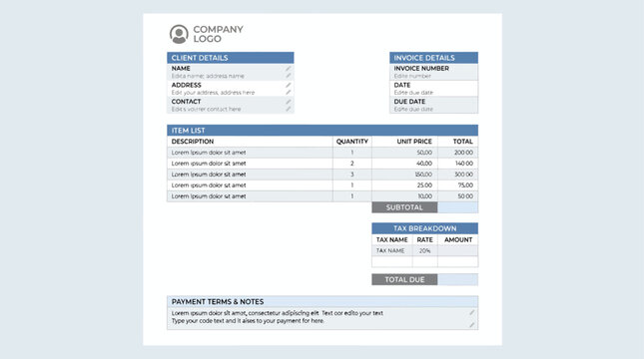Click the TOTAL DUE label

click(x=404, y=279)
